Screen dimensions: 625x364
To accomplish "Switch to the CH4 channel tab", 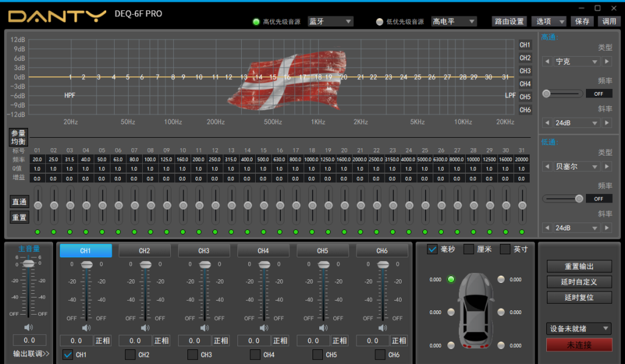I will coord(264,251).
